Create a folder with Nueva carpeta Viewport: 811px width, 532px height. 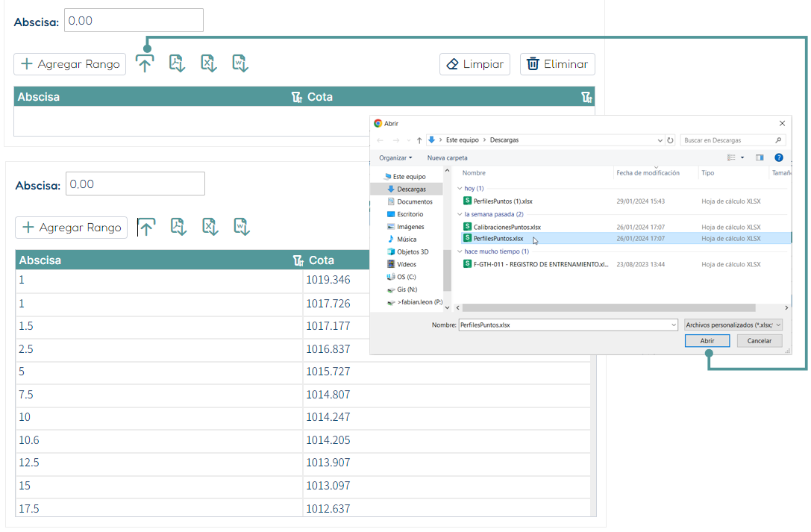pyautogui.click(x=448, y=157)
